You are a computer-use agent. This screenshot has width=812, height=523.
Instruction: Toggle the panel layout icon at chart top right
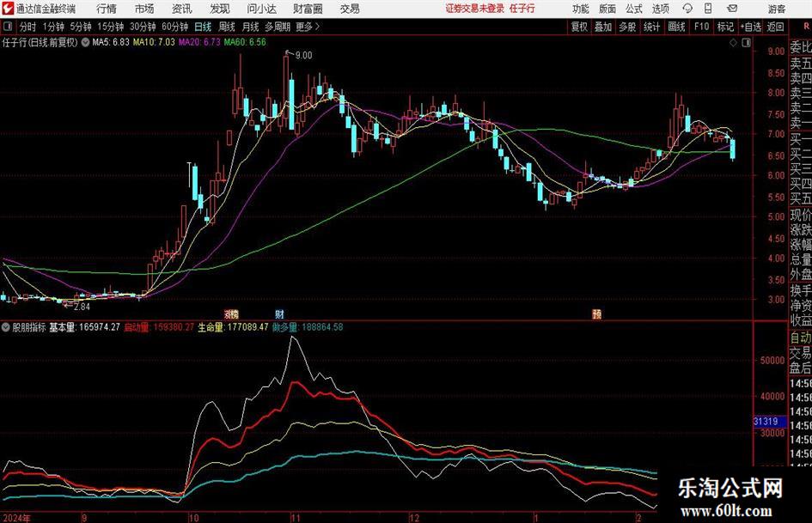coord(746,43)
